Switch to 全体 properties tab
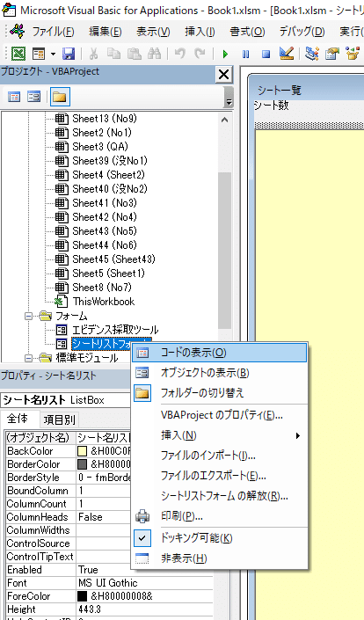Screen dimensions: 364x620 click(18, 419)
